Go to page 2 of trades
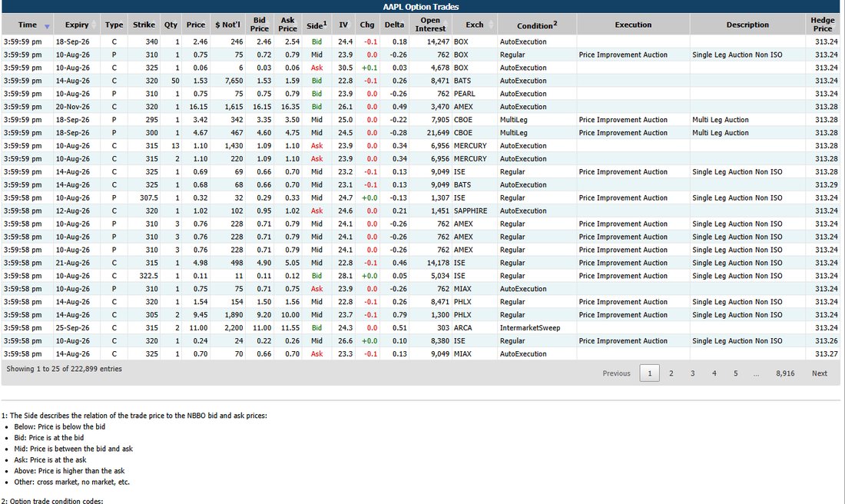 click(671, 373)
